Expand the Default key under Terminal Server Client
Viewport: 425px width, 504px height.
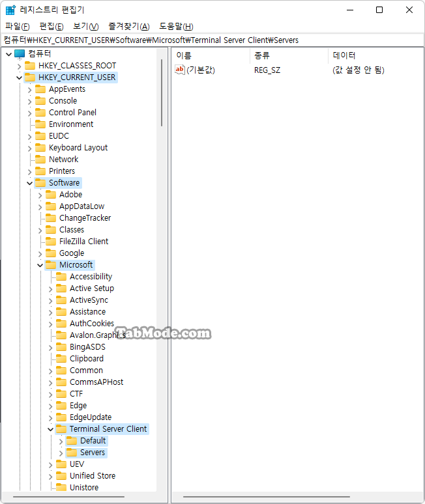(61, 441)
